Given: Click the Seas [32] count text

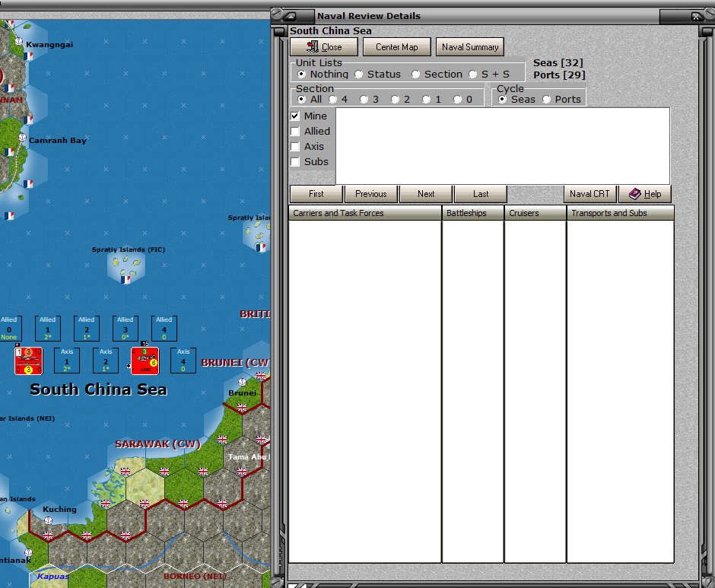Looking at the screenshot, I should [x=558, y=63].
